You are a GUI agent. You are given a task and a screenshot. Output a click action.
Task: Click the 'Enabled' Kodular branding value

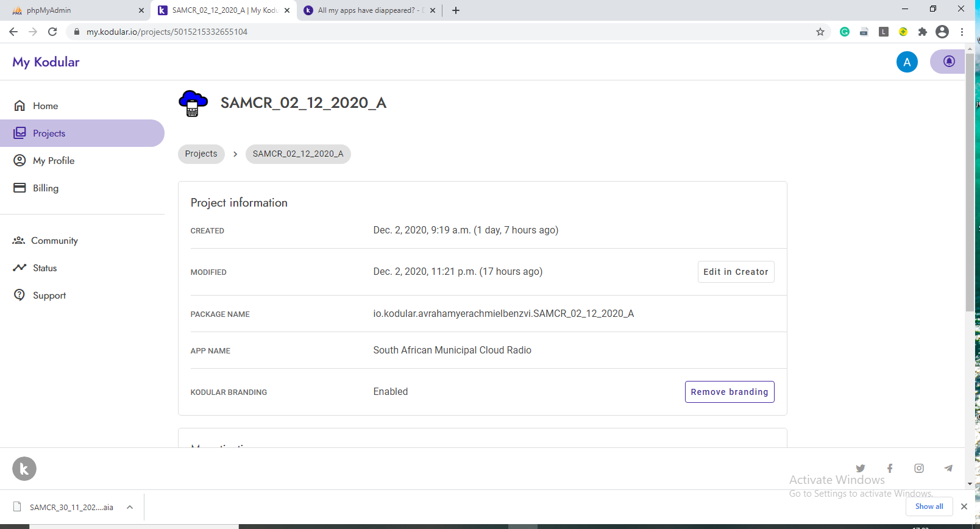point(391,391)
